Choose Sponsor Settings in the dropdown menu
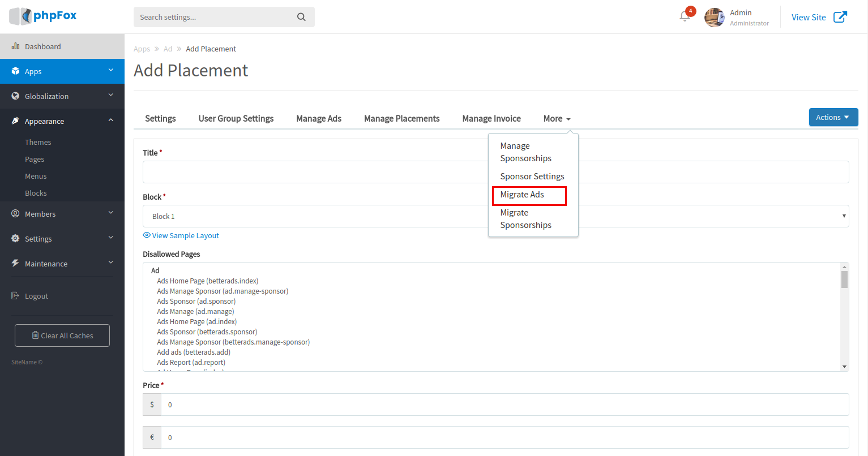The width and height of the screenshot is (868, 456). click(x=532, y=177)
